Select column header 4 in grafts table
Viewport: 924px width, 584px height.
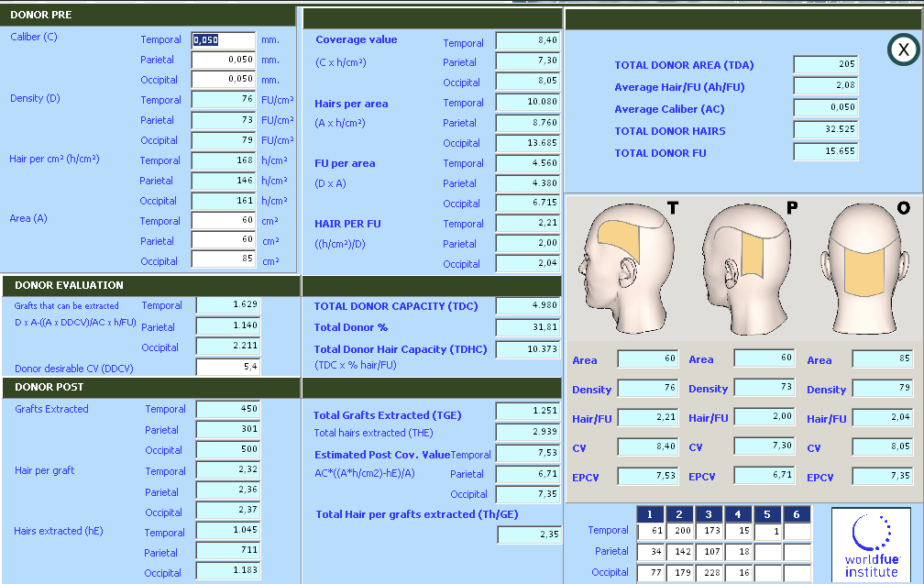coord(738,514)
